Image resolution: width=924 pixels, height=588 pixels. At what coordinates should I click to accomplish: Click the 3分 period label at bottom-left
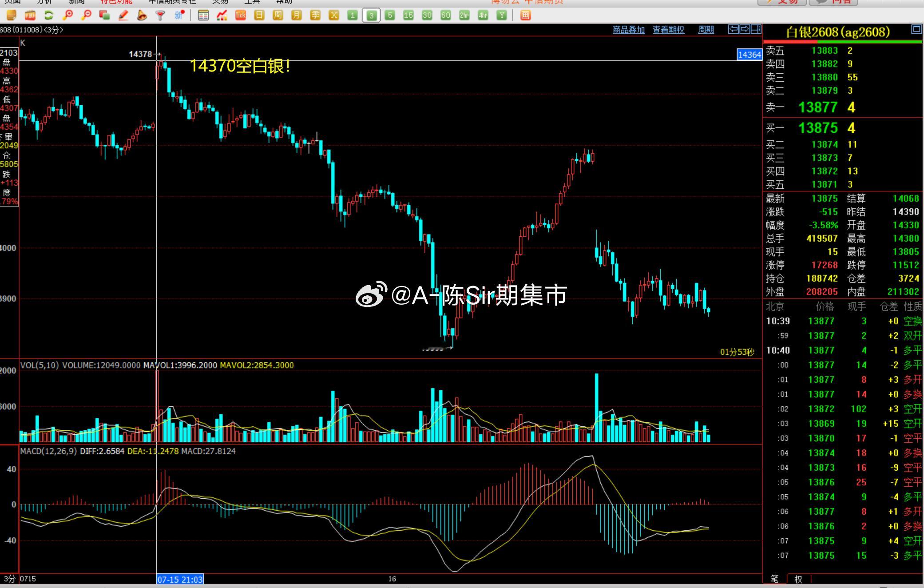pyautogui.click(x=9, y=579)
